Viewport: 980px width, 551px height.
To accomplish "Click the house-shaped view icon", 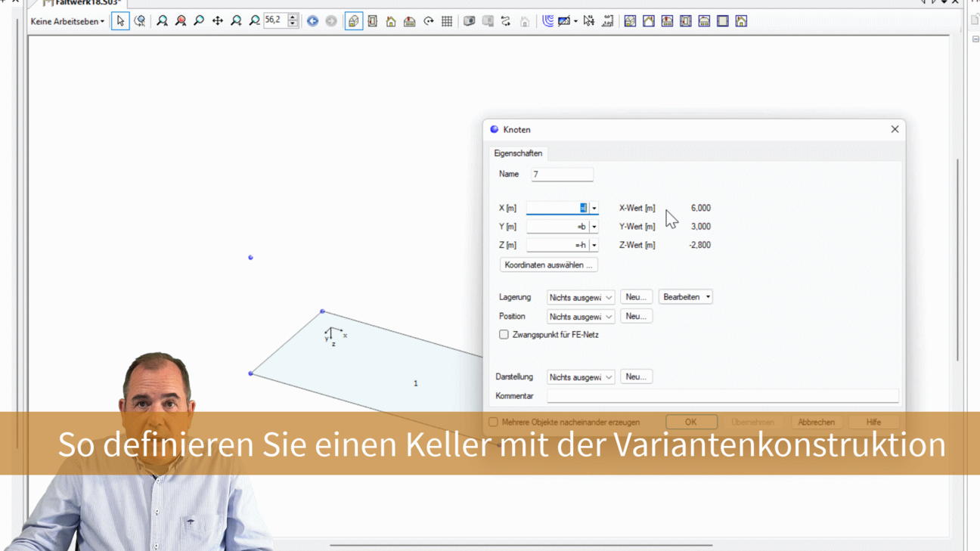I will point(391,21).
